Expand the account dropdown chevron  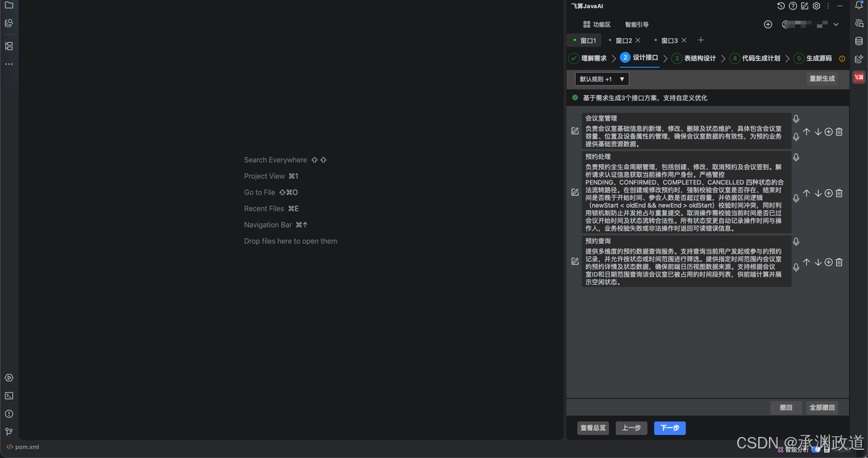coord(836,24)
